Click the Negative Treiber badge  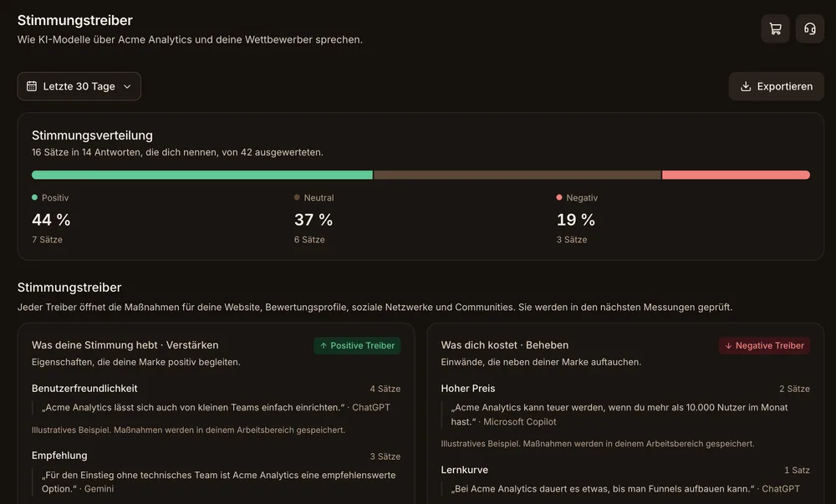pyautogui.click(x=765, y=346)
